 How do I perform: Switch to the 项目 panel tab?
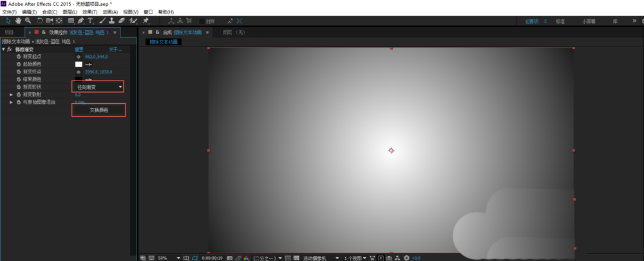tap(9, 32)
